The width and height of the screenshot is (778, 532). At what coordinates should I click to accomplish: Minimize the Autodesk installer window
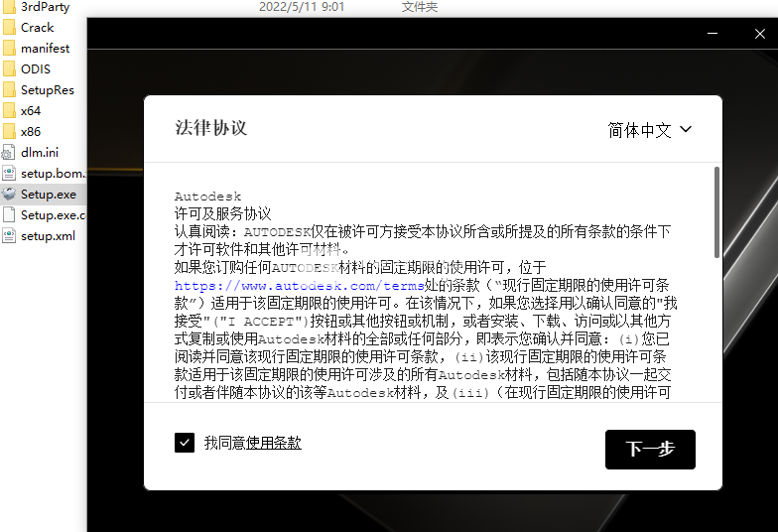tap(713, 34)
